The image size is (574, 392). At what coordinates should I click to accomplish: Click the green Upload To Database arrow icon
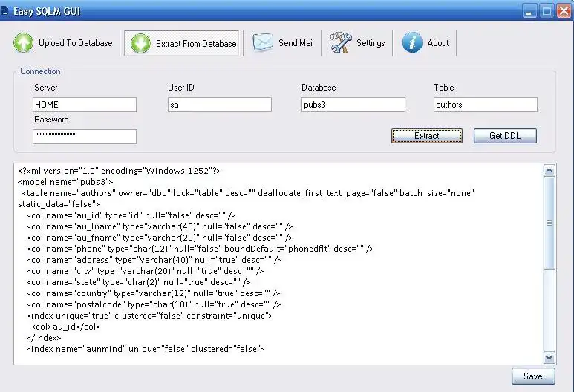coord(23,43)
